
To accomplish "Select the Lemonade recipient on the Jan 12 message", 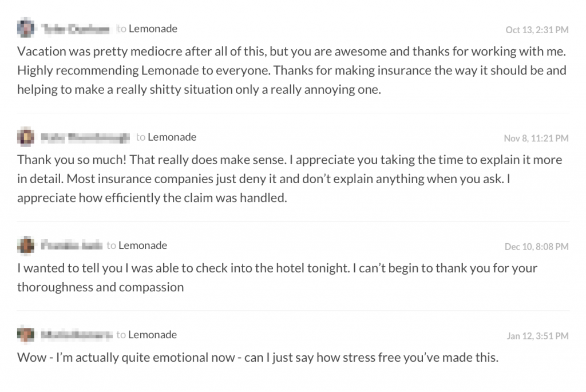I will tap(152, 335).
